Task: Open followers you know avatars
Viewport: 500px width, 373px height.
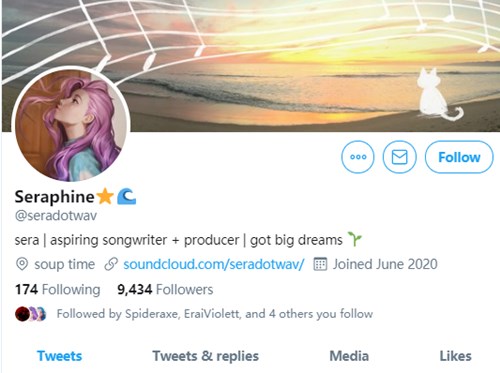Action: (x=31, y=314)
